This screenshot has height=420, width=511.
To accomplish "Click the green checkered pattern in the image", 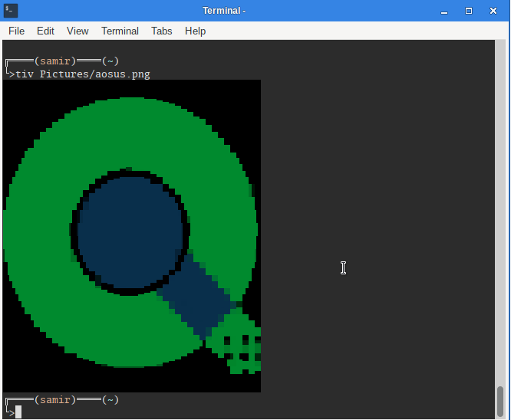I will pos(238,345).
